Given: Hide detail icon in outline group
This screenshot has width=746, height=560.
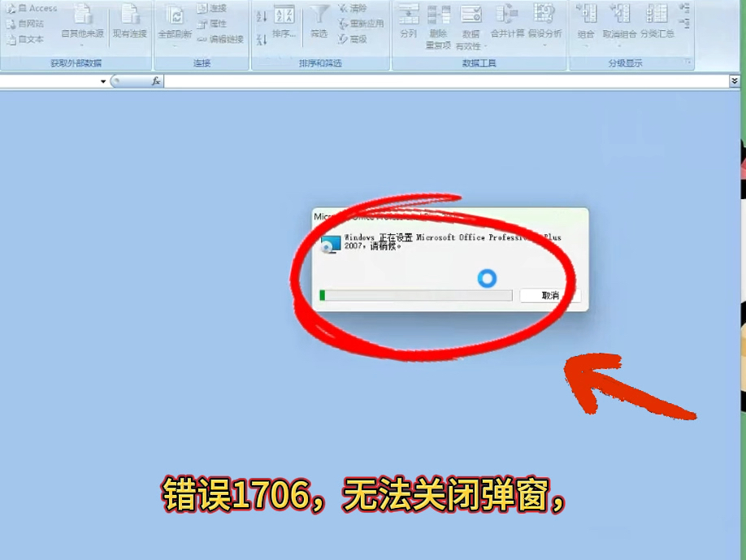Looking at the screenshot, I should pyautogui.click(x=684, y=24).
